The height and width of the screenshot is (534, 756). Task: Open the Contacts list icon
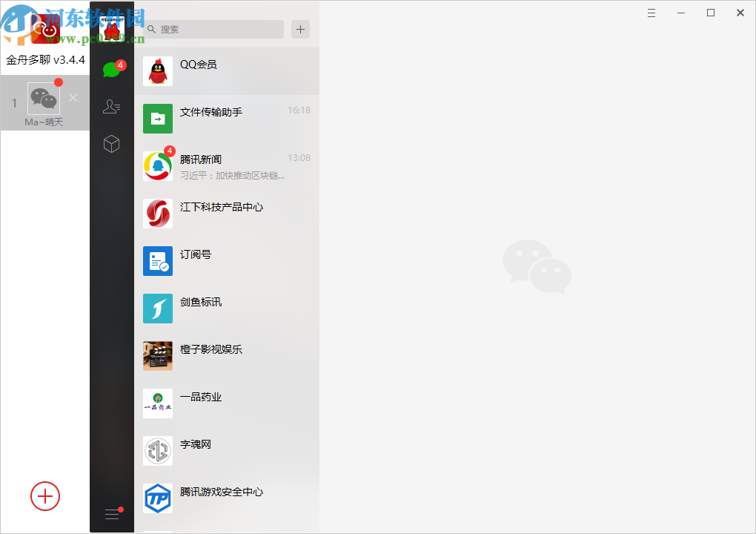point(112,107)
